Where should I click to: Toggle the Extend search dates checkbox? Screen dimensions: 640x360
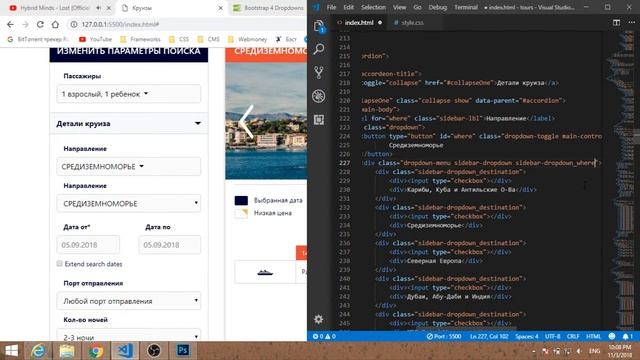point(60,264)
